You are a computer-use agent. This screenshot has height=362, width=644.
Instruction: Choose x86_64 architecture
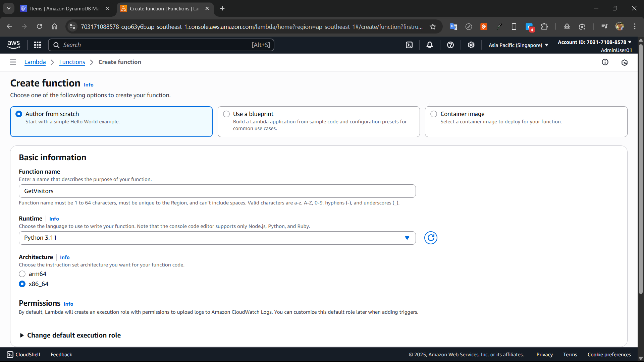(22, 284)
